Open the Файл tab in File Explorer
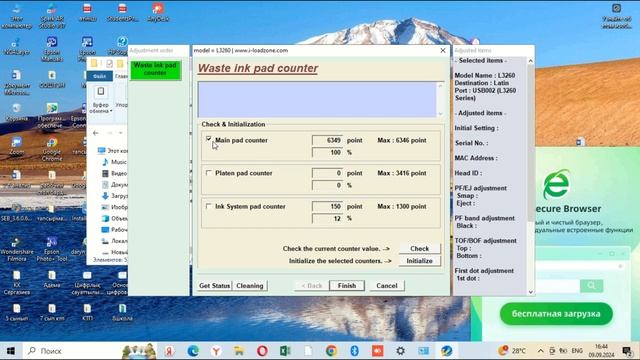The width and height of the screenshot is (640, 360). click(99, 76)
